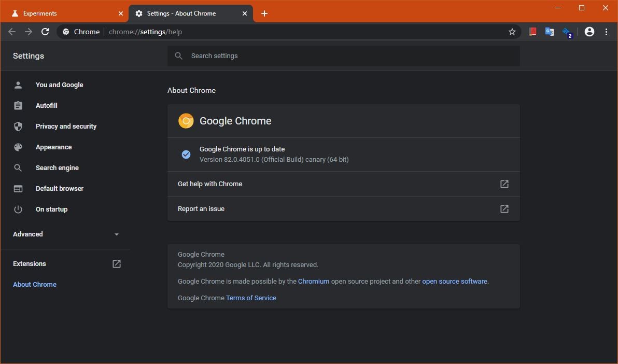Minimize the Chrome window

558,8
